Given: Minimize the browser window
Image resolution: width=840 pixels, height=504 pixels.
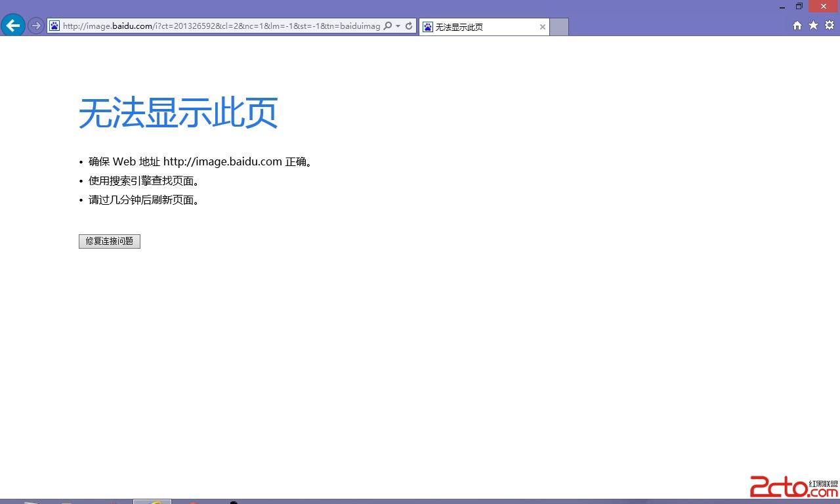Looking at the screenshot, I should pyautogui.click(x=782, y=7).
